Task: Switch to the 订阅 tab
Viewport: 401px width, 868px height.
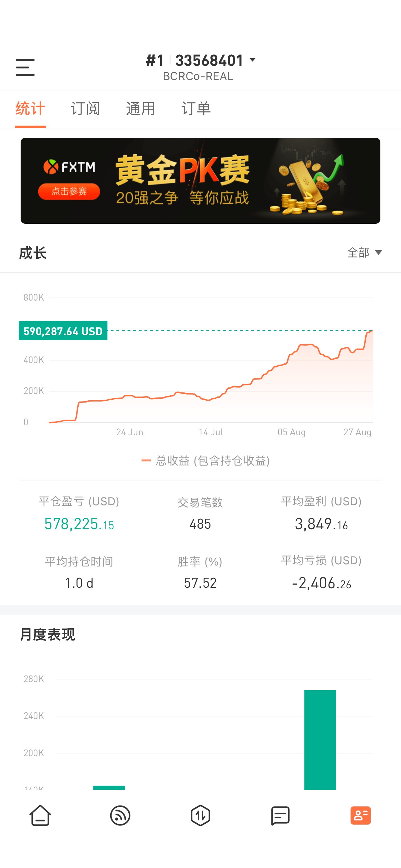Action: [x=86, y=108]
